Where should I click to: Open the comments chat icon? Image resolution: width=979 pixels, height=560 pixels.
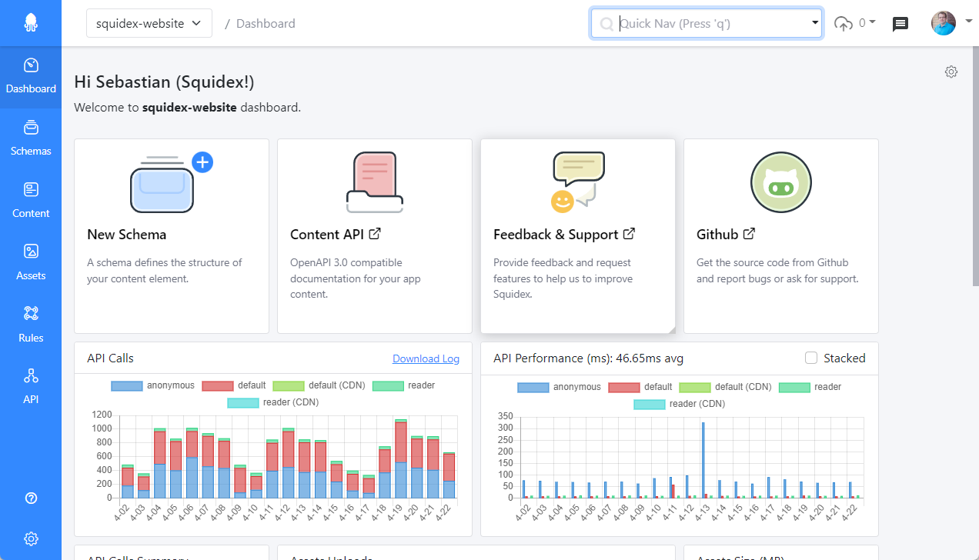click(900, 24)
